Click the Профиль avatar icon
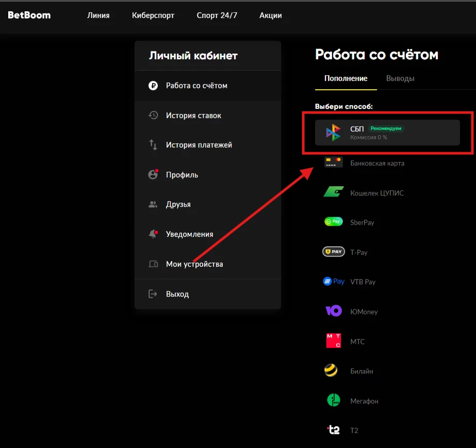This screenshot has height=448, width=476. pyautogui.click(x=153, y=174)
